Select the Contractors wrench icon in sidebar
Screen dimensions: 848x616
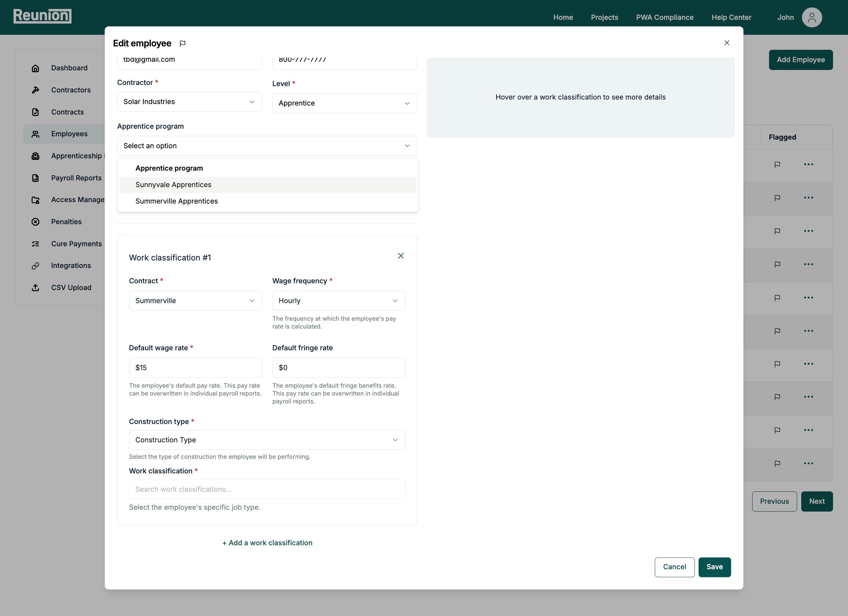[x=36, y=90]
